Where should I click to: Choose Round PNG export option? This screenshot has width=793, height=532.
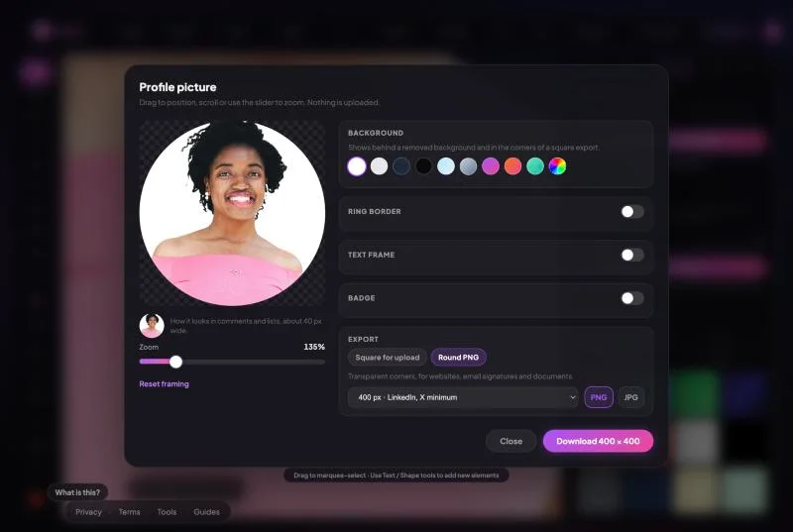pyautogui.click(x=458, y=358)
